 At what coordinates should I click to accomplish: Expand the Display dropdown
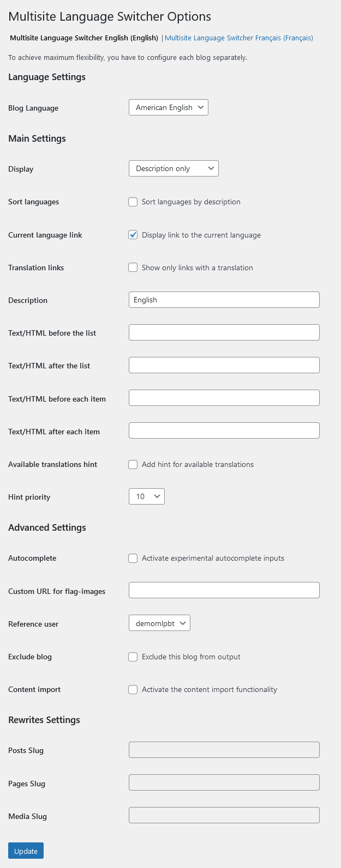(x=174, y=169)
